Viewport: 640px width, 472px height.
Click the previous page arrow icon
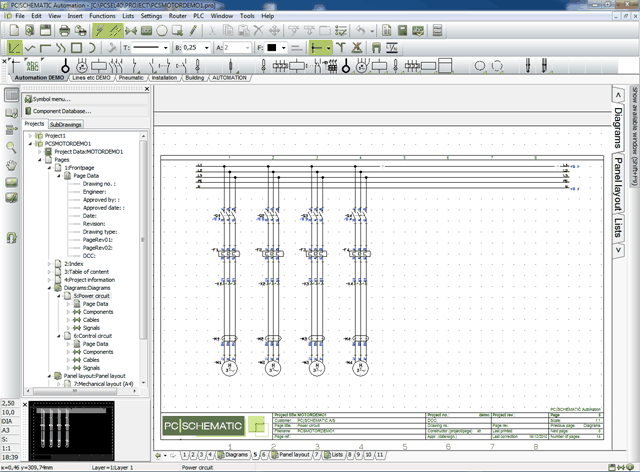click(158, 455)
